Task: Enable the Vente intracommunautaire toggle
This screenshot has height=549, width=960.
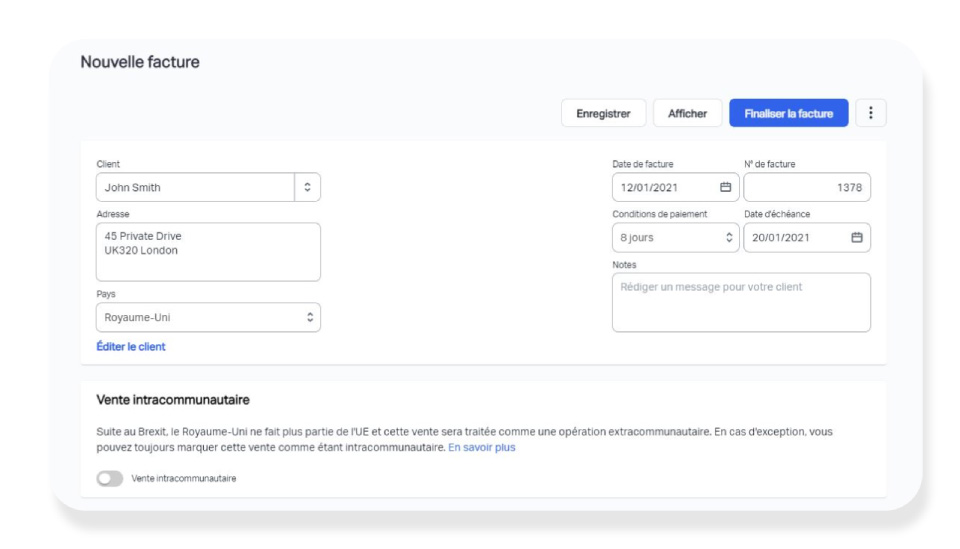Action: coord(110,478)
